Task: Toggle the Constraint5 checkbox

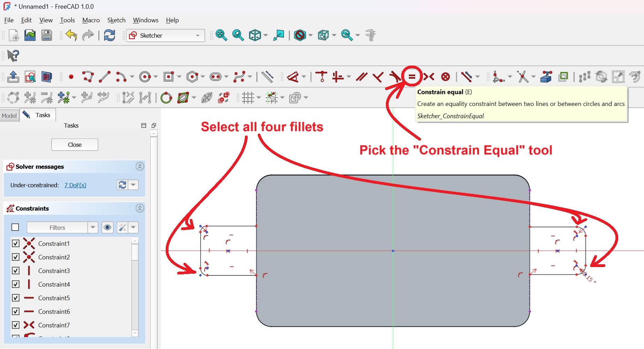Action: [16, 298]
